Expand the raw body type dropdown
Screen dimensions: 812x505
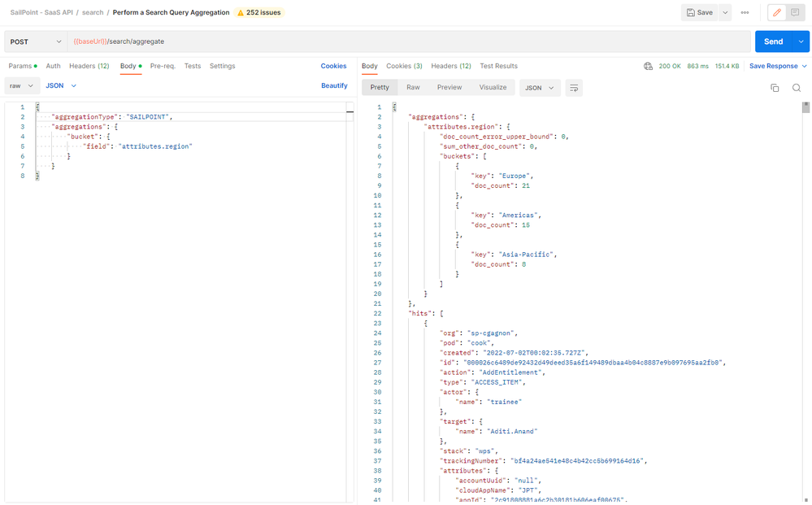pyautogui.click(x=21, y=85)
